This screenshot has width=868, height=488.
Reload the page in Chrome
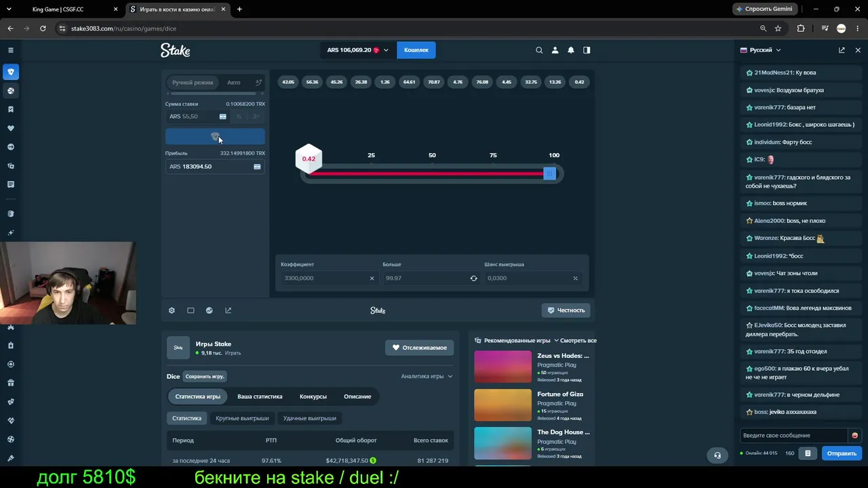[43, 28]
